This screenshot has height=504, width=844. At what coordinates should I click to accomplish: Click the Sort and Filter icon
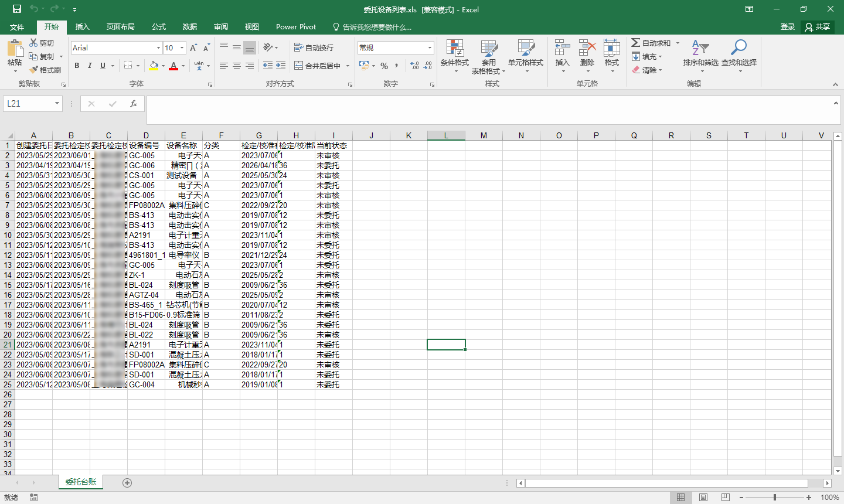[x=700, y=49]
